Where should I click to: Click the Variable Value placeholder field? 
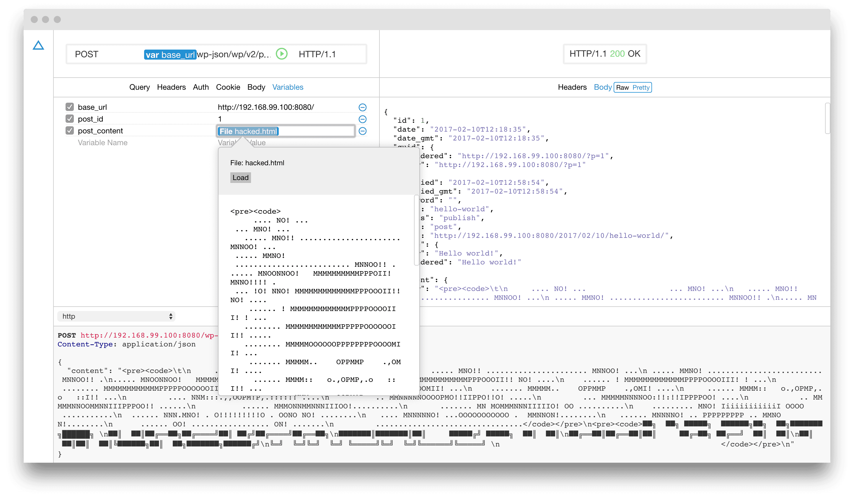[242, 143]
